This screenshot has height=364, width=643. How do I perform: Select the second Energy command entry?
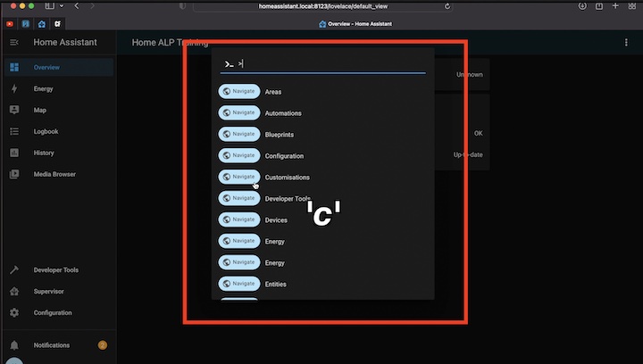322,262
